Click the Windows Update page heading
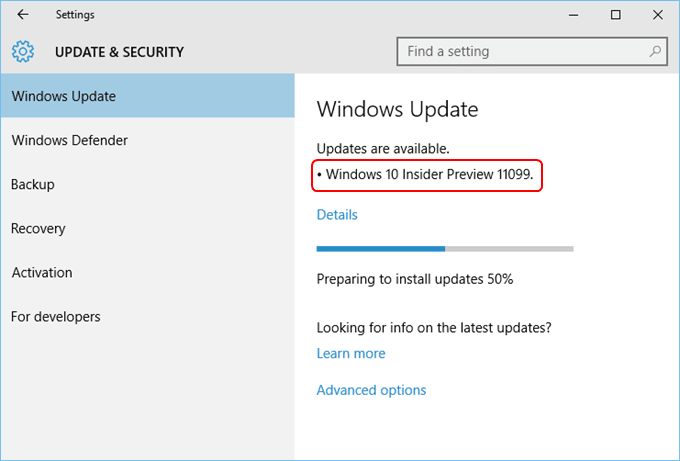 tap(397, 109)
